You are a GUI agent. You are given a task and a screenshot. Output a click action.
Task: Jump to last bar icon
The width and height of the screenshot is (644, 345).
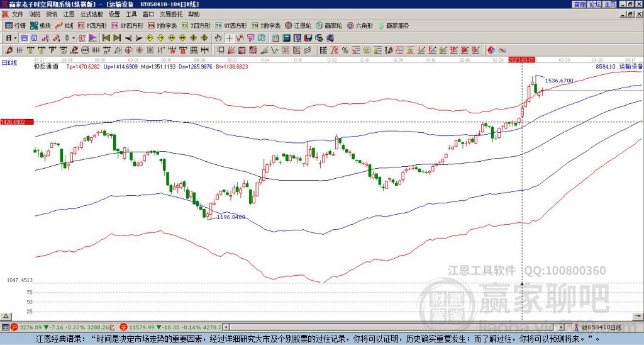(117, 38)
